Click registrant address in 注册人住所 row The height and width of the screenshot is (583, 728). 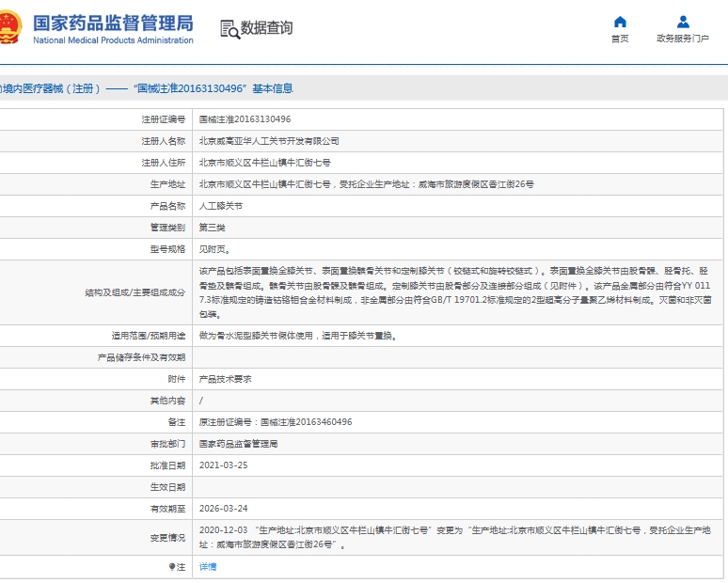(264, 163)
